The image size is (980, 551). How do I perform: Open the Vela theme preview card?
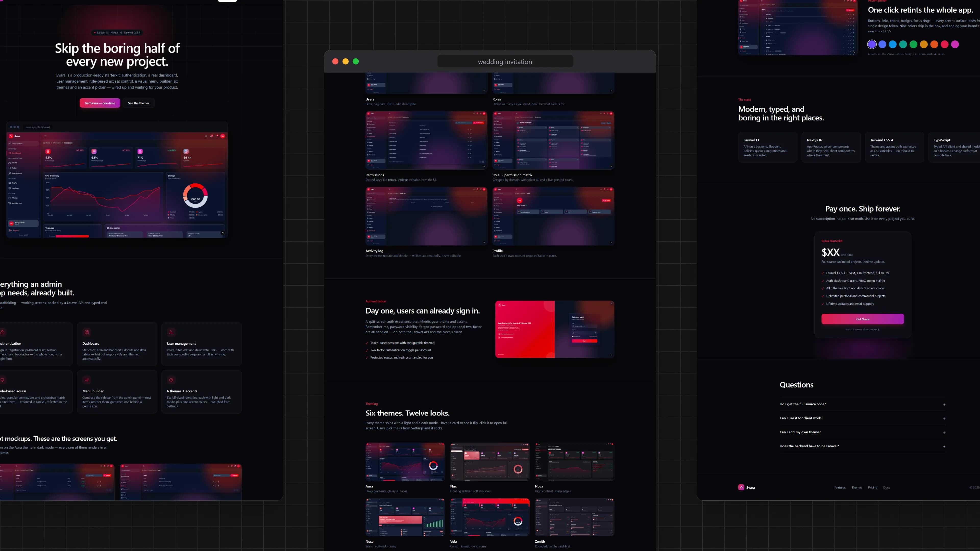coord(490,517)
